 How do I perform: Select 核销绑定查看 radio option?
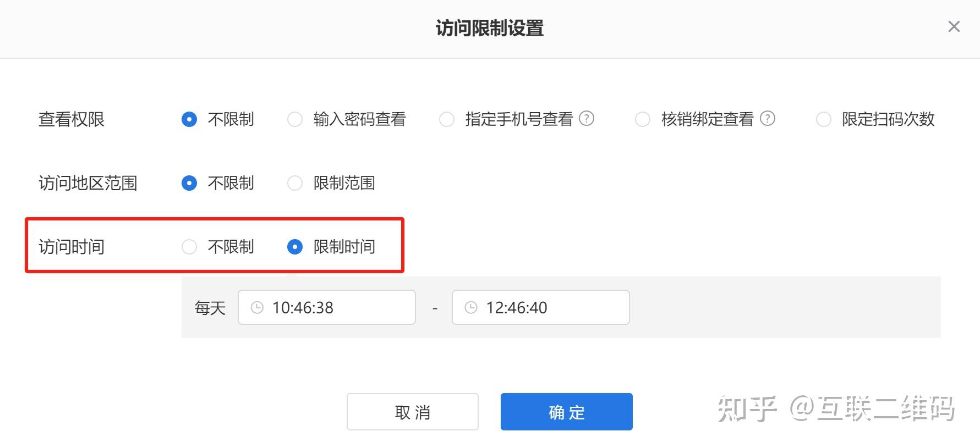[x=643, y=119]
